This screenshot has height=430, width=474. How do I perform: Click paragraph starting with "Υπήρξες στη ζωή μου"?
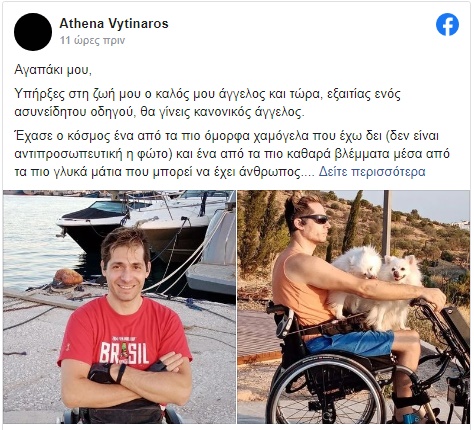pyautogui.click(x=207, y=103)
